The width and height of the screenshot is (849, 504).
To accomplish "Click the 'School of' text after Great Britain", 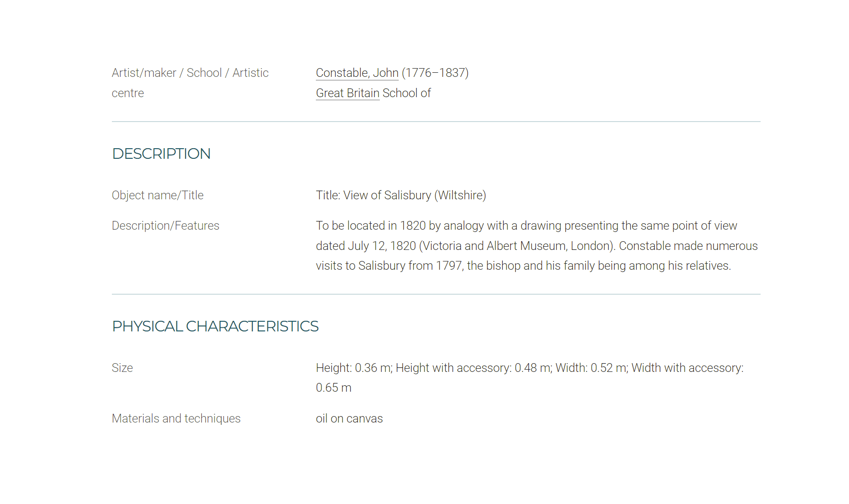I will coord(407,93).
